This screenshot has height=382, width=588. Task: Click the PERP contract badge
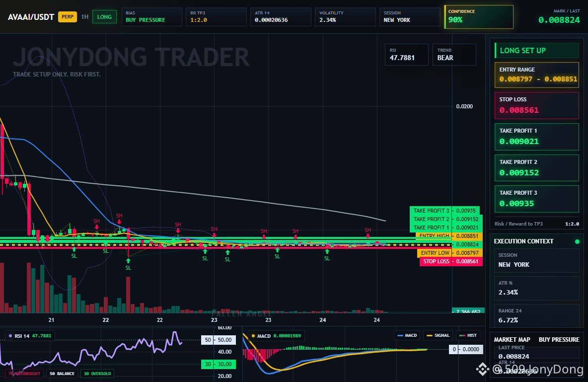click(68, 17)
